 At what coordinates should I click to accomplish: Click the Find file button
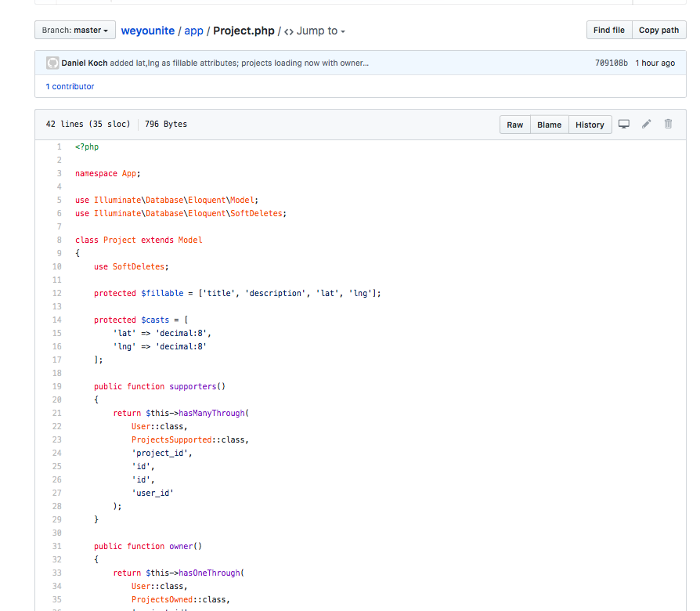609,30
